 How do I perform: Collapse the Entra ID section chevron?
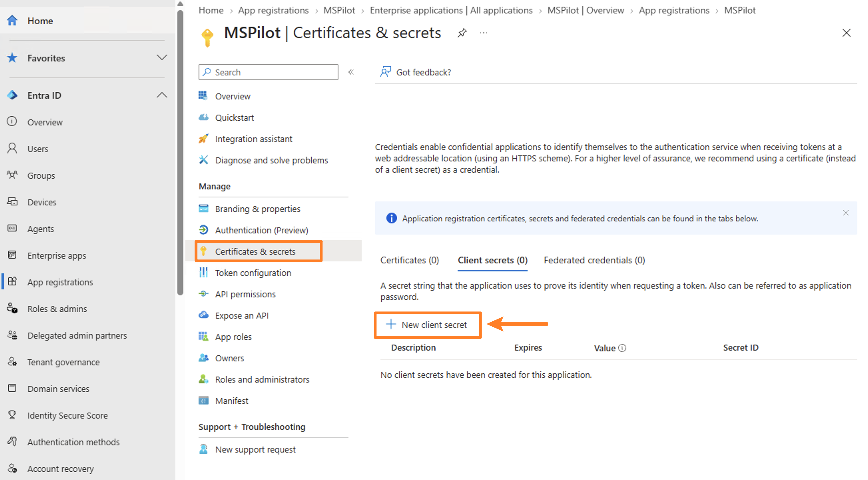coord(162,95)
